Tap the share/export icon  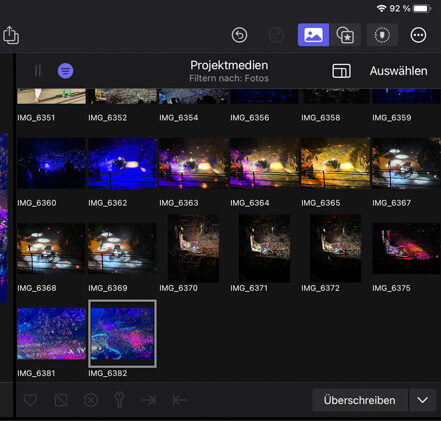tap(11, 35)
